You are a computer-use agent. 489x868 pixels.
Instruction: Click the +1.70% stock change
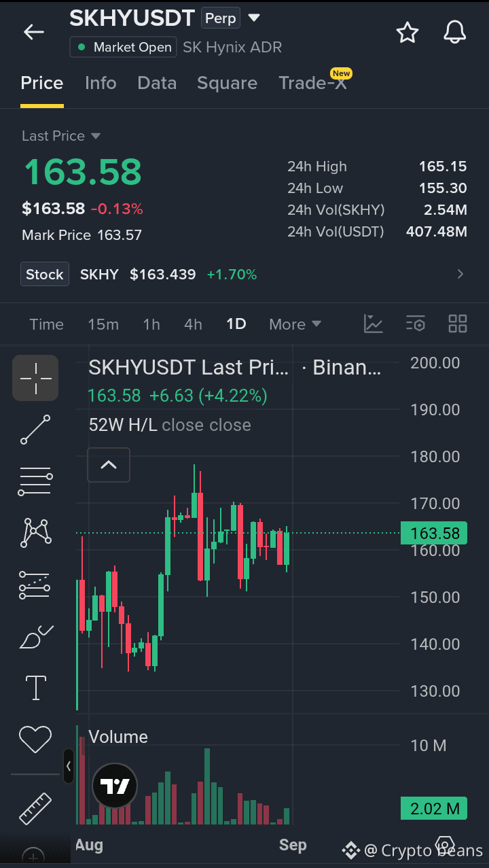(x=232, y=275)
